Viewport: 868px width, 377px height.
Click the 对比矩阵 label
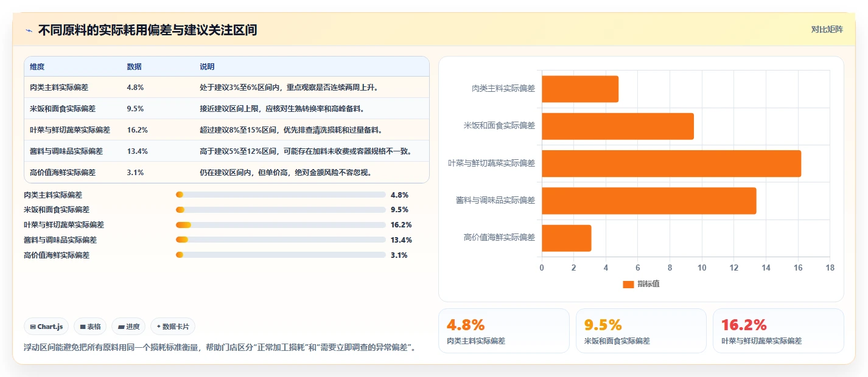tap(827, 30)
